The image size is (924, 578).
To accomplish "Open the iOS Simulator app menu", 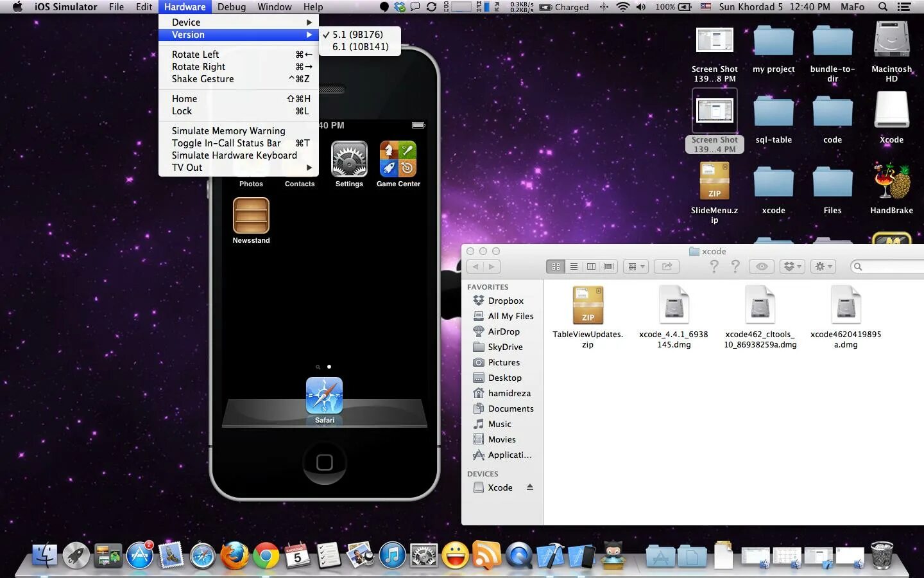I will [x=66, y=7].
